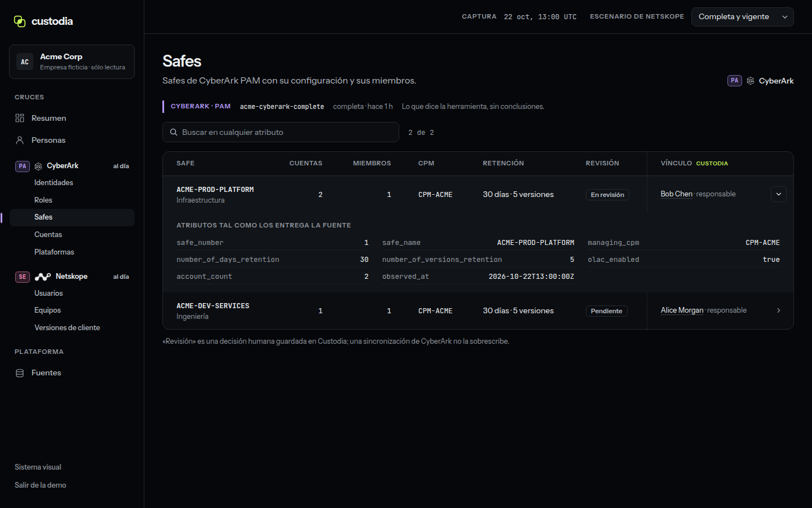The height and width of the screenshot is (508, 812).
Task: Open Equipos under Netskope
Action: point(72,310)
